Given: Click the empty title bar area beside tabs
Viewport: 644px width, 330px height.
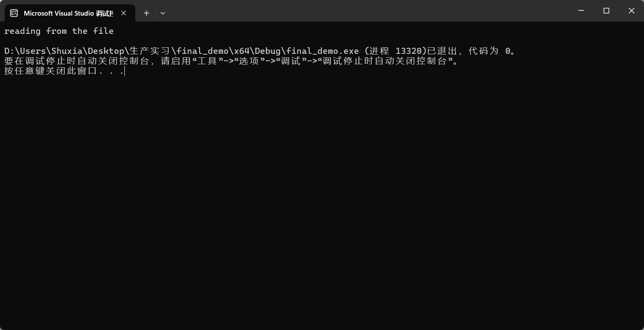Looking at the screenshot, I should tap(365, 11).
